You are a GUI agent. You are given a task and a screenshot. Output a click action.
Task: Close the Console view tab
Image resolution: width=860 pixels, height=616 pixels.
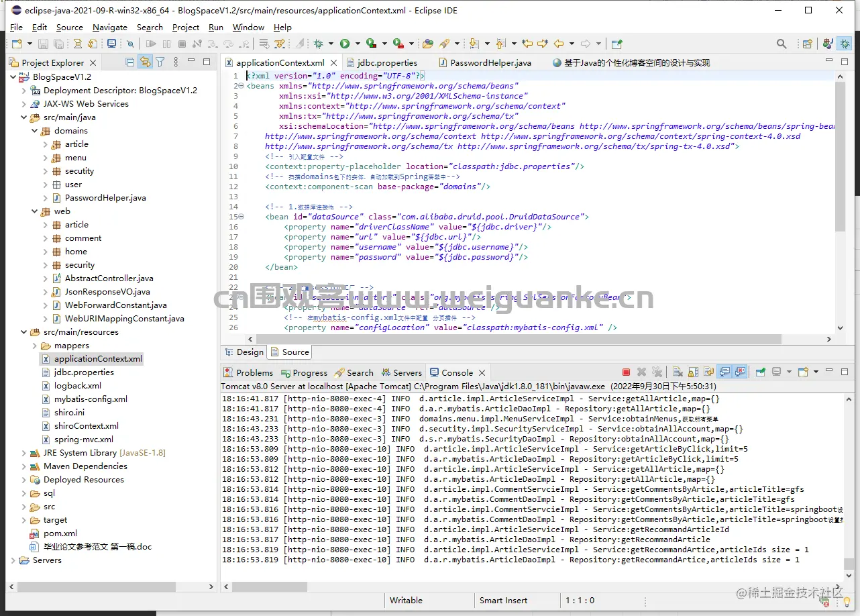click(x=482, y=372)
